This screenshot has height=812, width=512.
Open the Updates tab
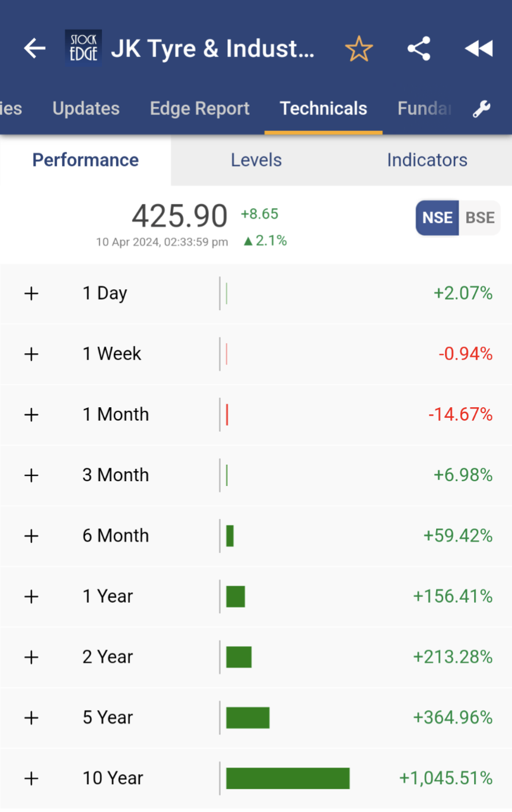pyautogui.click(x=86, y=109)
